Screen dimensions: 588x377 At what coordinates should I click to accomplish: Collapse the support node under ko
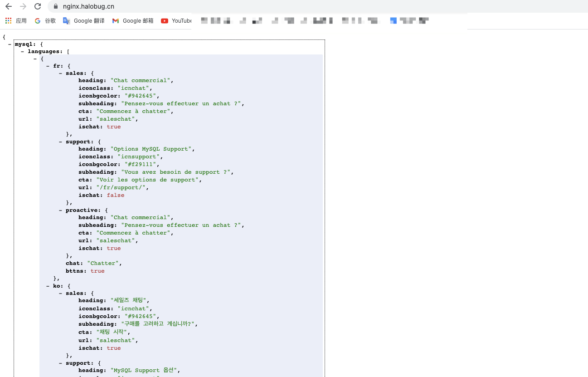pos(61,363)
